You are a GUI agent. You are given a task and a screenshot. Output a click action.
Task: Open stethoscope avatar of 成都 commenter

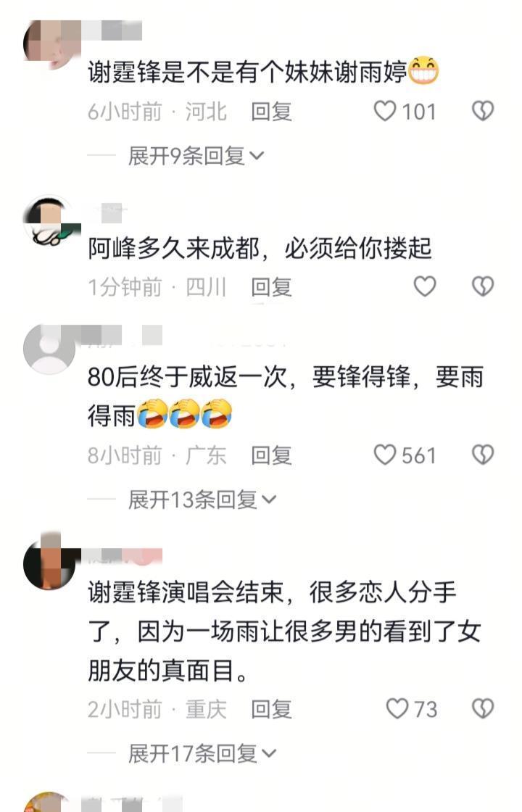(50, 220)
